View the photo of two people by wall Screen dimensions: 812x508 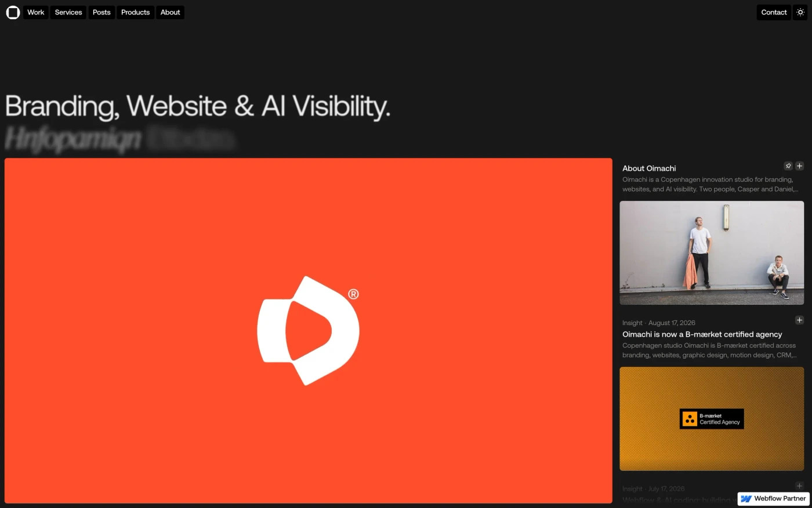click(712, 253)
